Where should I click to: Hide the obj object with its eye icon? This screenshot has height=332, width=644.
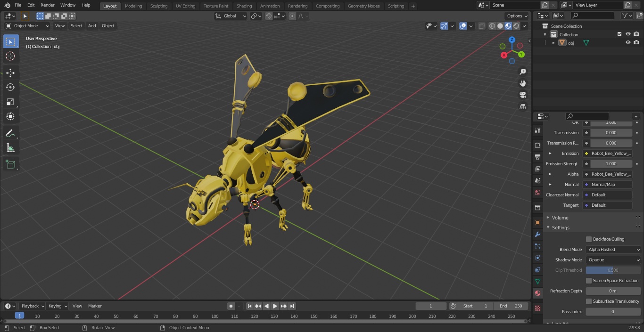(x=628, y=43)
